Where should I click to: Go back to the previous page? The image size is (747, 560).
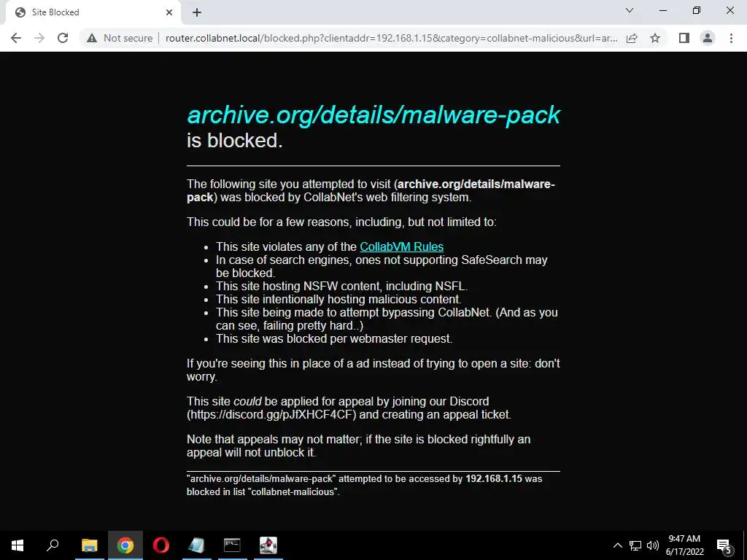pyautogui.click(x=16, y=38)
